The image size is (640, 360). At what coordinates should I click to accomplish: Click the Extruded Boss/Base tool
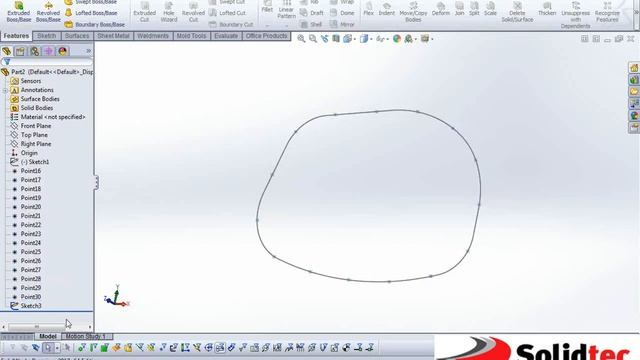[19, 12]
